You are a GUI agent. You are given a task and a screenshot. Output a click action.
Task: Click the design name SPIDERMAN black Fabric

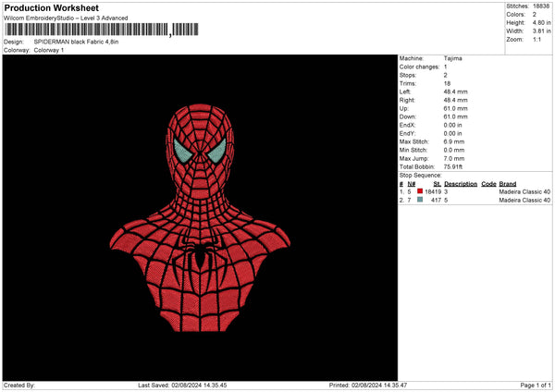point(78,43)
